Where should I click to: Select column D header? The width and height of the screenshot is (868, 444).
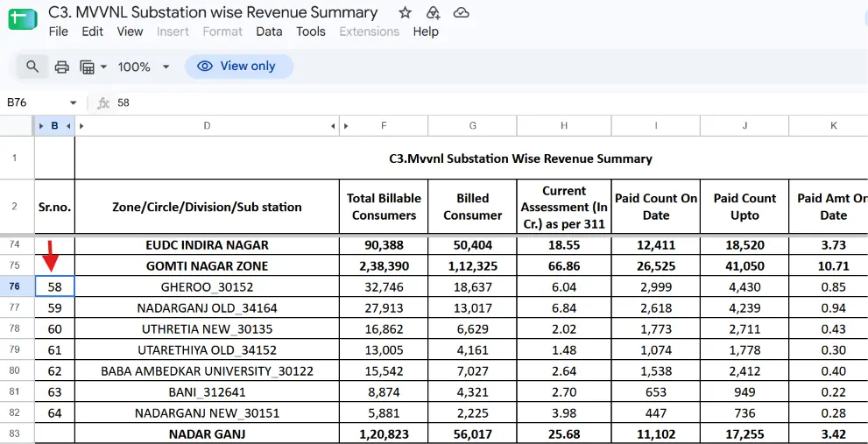coord(207,126)
